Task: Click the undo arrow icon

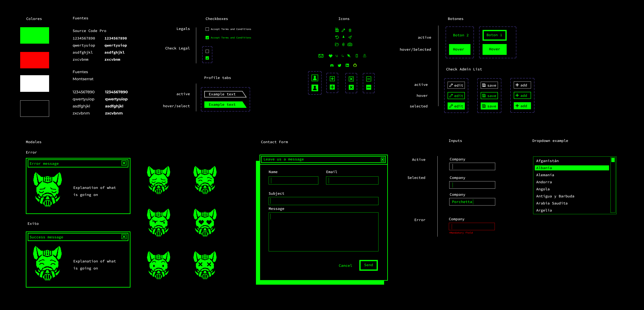Action: click(x=337, y=37)
